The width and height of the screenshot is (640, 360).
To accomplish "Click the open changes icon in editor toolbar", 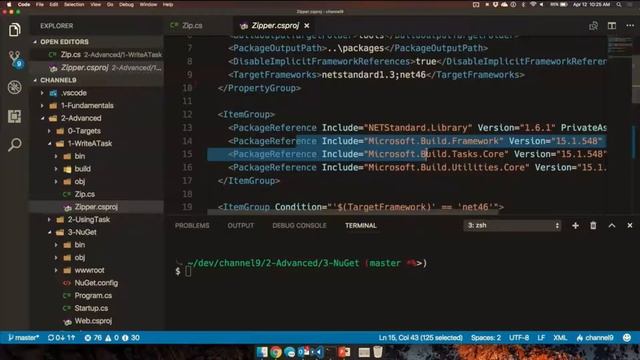I will [593, 26].
